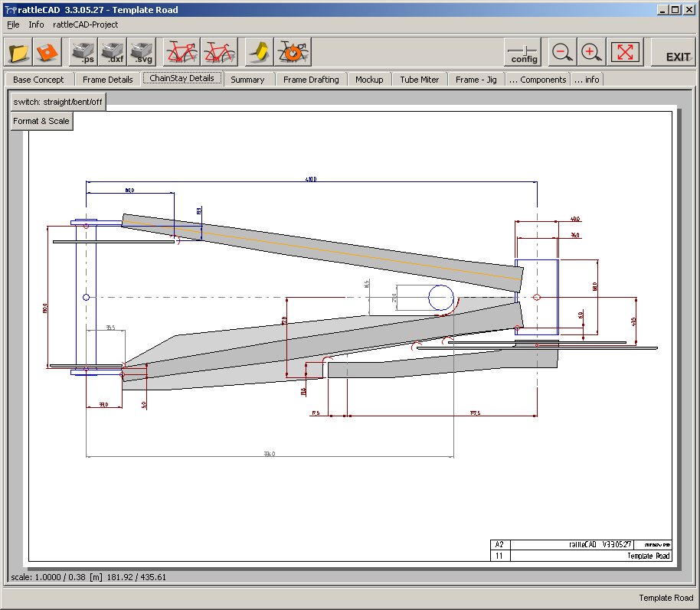Fit drawing to window with red arrows icon
The height and width of the screenshot is (610, 700).
pyautogui.click(x=625, y=52)
